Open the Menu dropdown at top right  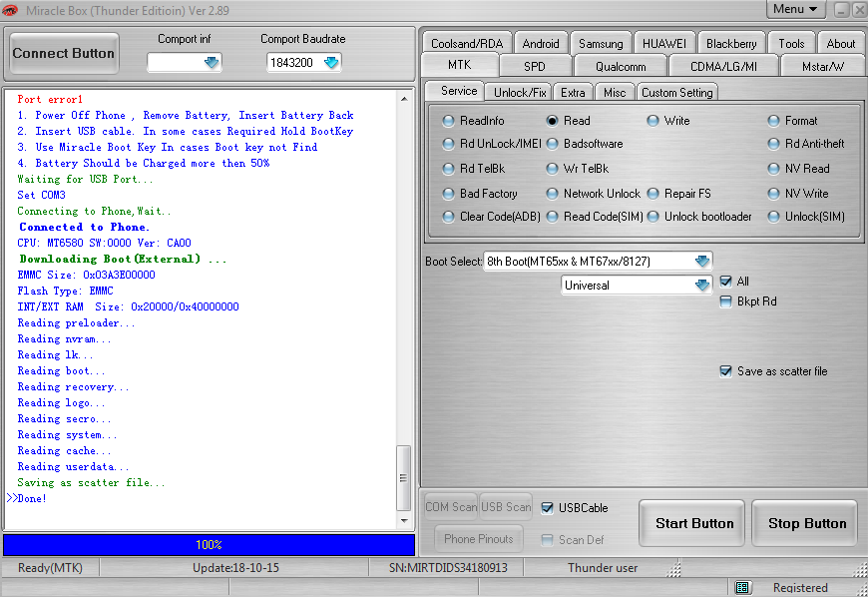pyautogui.click(x=795, y=9)
